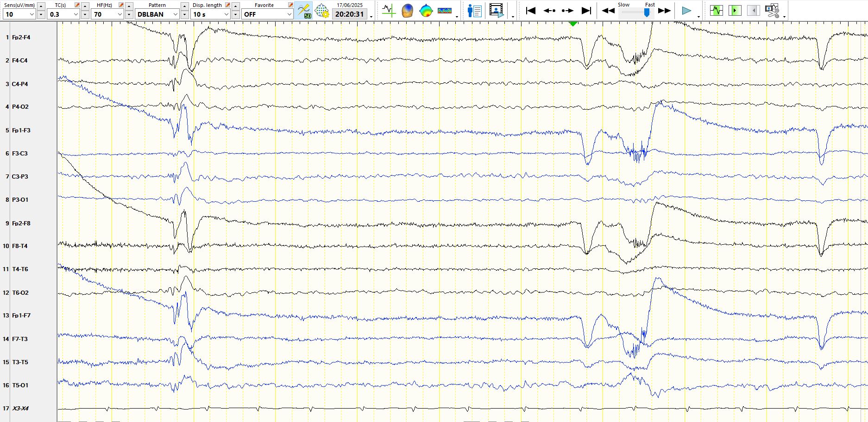Select the X3-X4 ECG channel label
The width and height of the screenshot is (868, 422).
pos(20,409)
